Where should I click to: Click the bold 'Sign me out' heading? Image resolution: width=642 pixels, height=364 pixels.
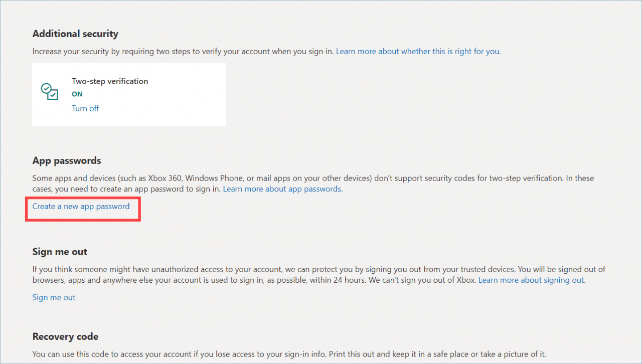tap(60, 252)
